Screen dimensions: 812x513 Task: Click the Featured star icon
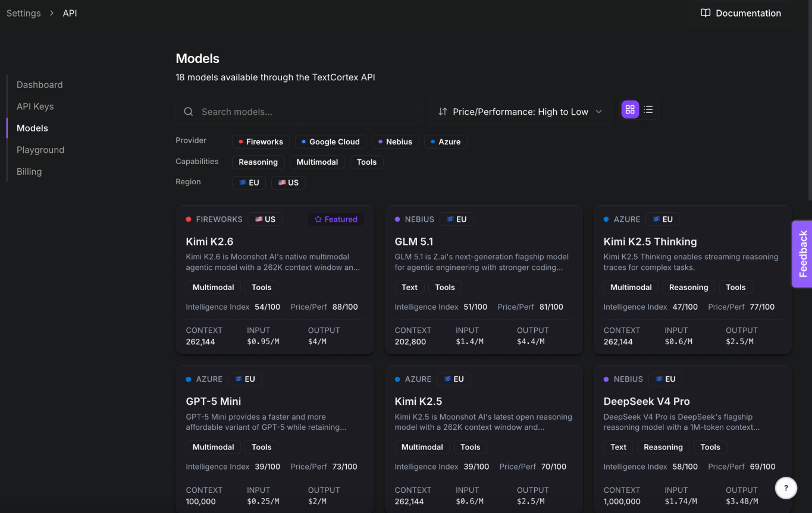click(x=318, y=219)
